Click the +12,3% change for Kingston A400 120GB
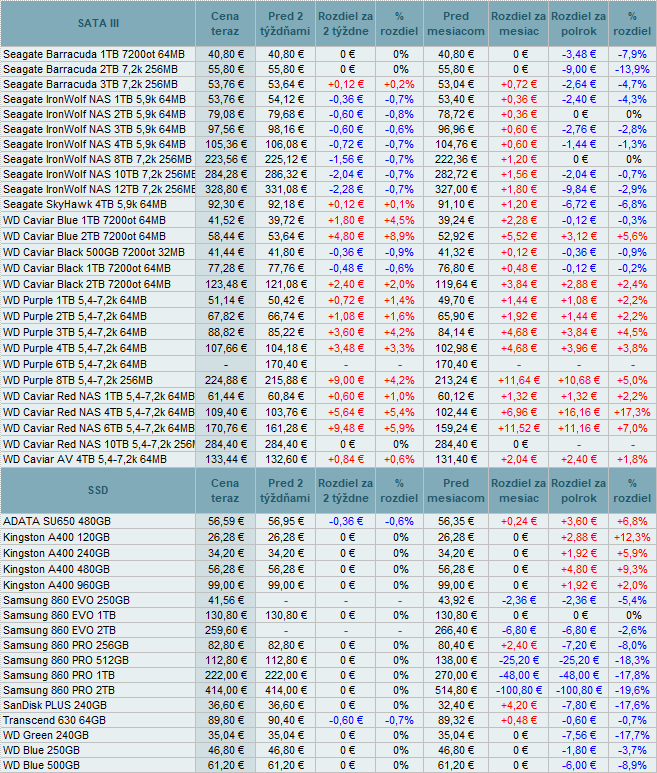Image resolution: width=657 pixels, height=773 pixels. [632, 537]
